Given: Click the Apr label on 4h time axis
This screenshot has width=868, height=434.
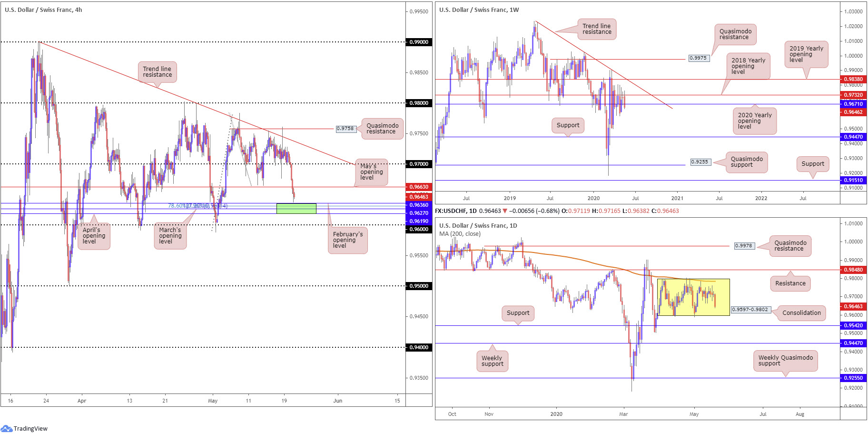Looking at the screenshot, I should pyautogui.click(x=82, y=401).
